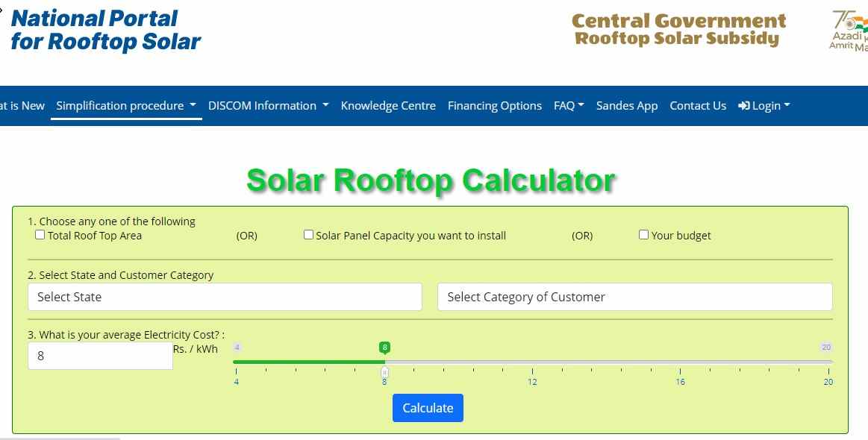Click the Central Government Rooftop Solar Subsidy banner
Viewport: 868px width, 440px height.
click(678, 29)
